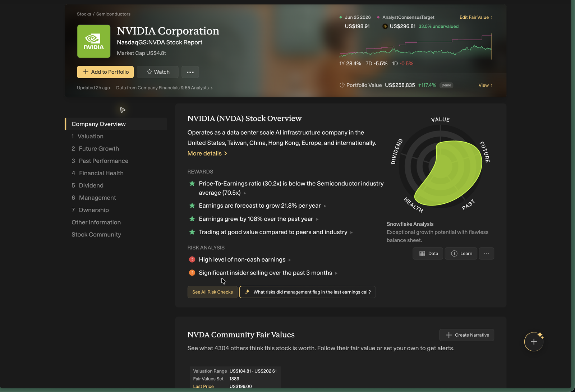Click the Portfolio Value pie icon
This screenshot has height=392, width=575.
342,85
